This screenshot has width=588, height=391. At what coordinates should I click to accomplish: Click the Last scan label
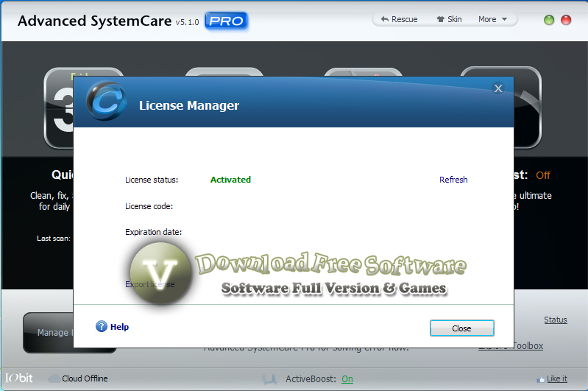54,239
